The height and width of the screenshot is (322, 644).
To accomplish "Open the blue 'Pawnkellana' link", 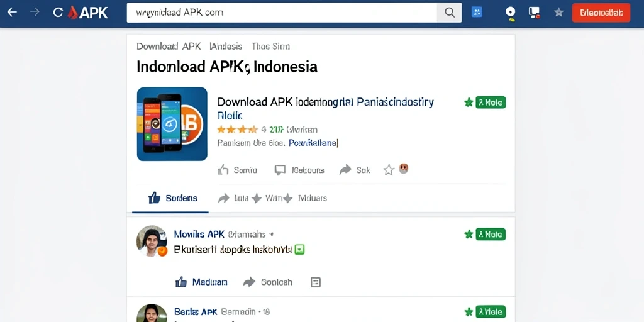I will [313, 143].
